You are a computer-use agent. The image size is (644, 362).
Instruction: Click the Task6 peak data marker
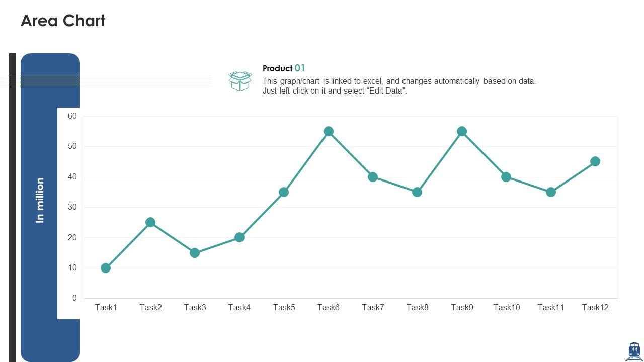coord(329,131)
